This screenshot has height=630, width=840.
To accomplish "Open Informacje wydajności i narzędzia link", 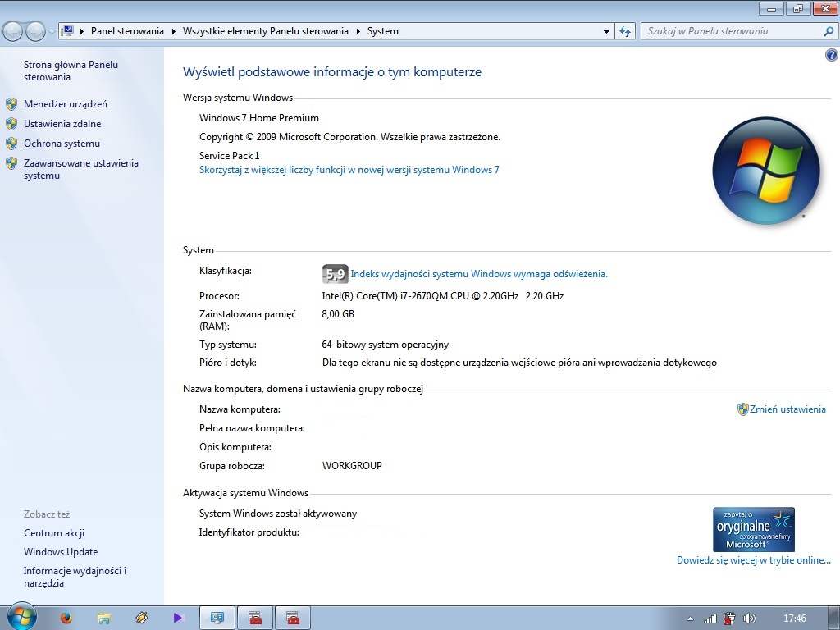I will click(x=75, y=577).
